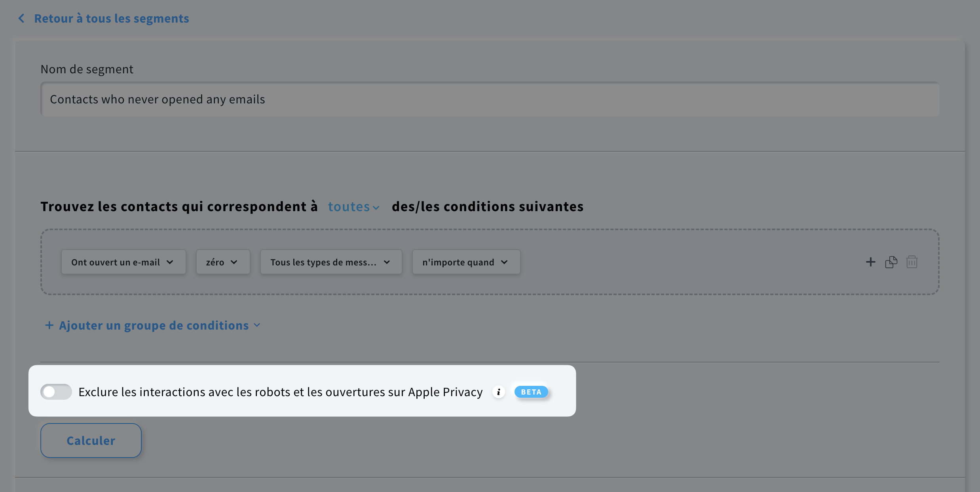Follow the Retour à tous les segments link
Image resolution: width=980 pixels, height=492 pixels.
click(x=112, y=18)
